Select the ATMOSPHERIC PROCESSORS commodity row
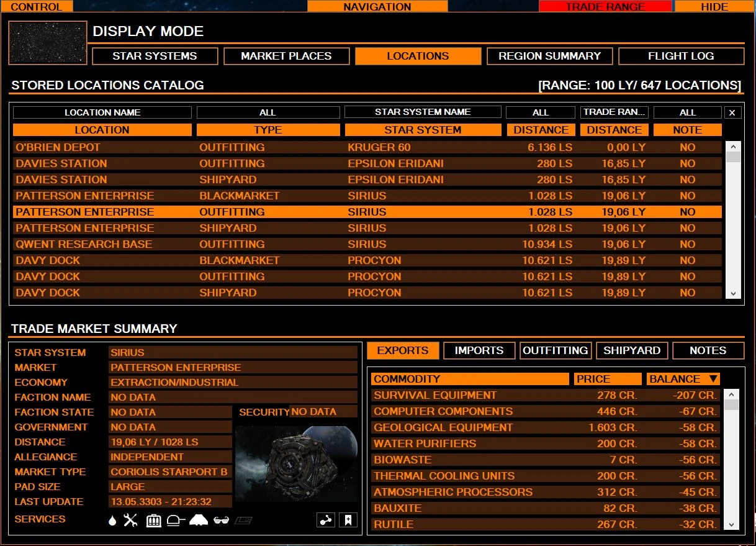 pyautogui.click(x=546, y=492)
